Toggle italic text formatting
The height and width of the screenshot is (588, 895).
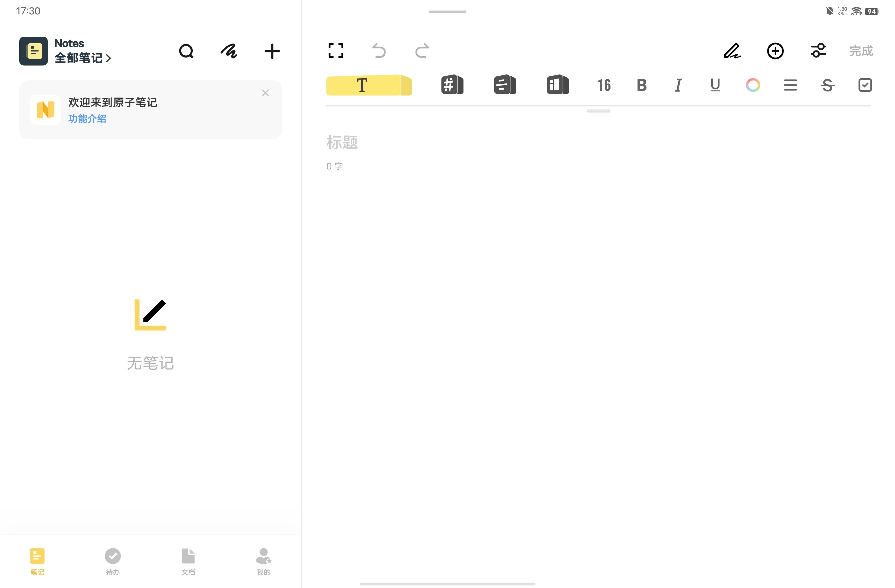coord(678,85)
